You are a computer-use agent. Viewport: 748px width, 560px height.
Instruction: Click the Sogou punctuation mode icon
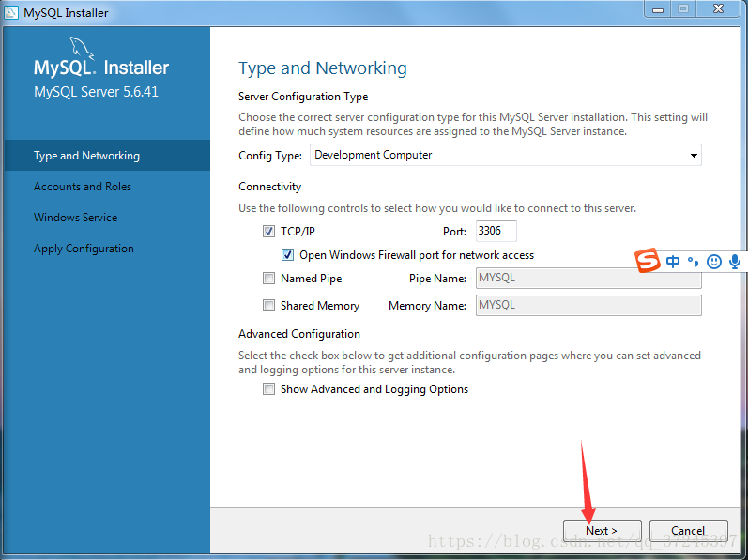[x=694, y=261]
